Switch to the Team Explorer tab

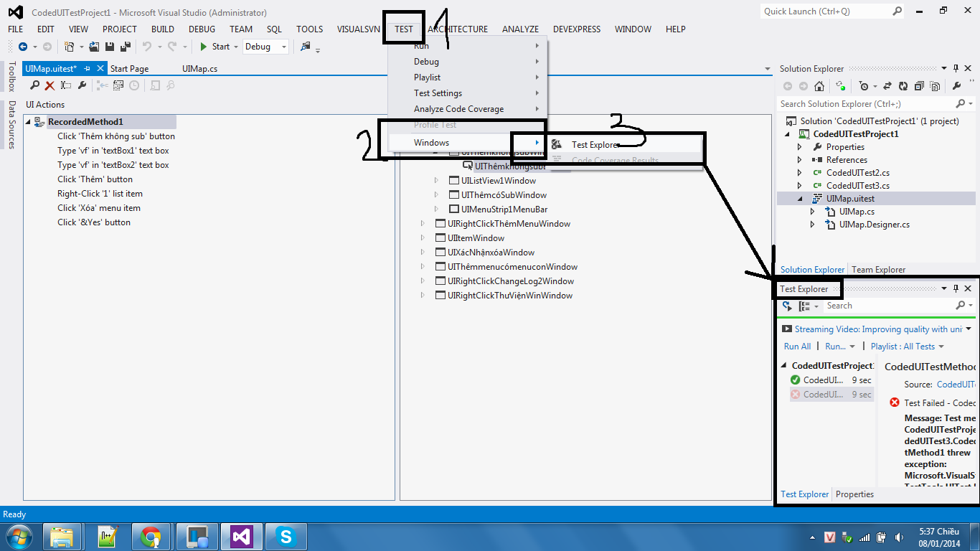click(878, 270)
